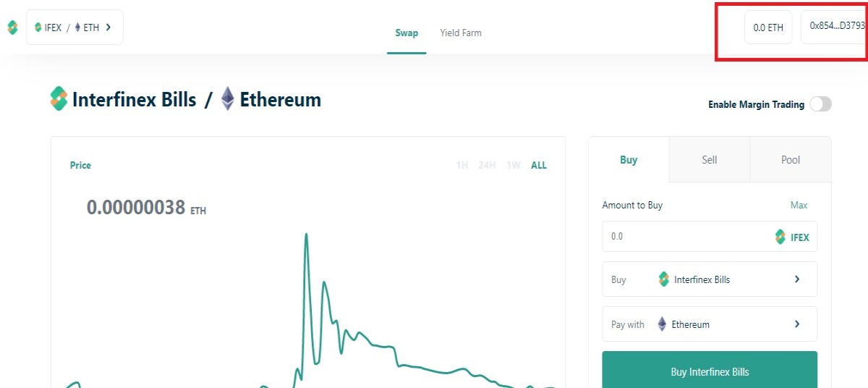The width and height of the screenshot is (868, 388).
Task: Expand the IFEX / ETH pair selector chevron
Action: pos(109,28)
